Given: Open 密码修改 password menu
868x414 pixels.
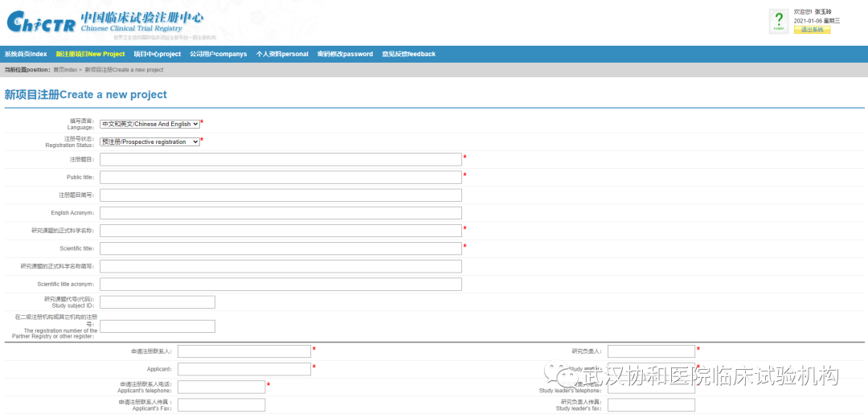Looking at the screenshot, I should (x=345, y=54).
